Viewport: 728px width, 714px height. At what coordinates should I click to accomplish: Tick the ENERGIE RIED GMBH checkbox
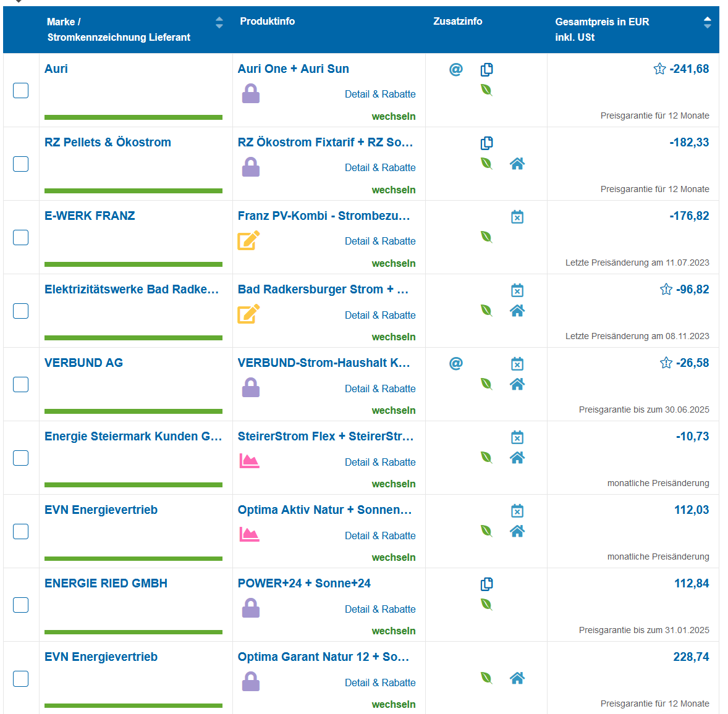20,605
